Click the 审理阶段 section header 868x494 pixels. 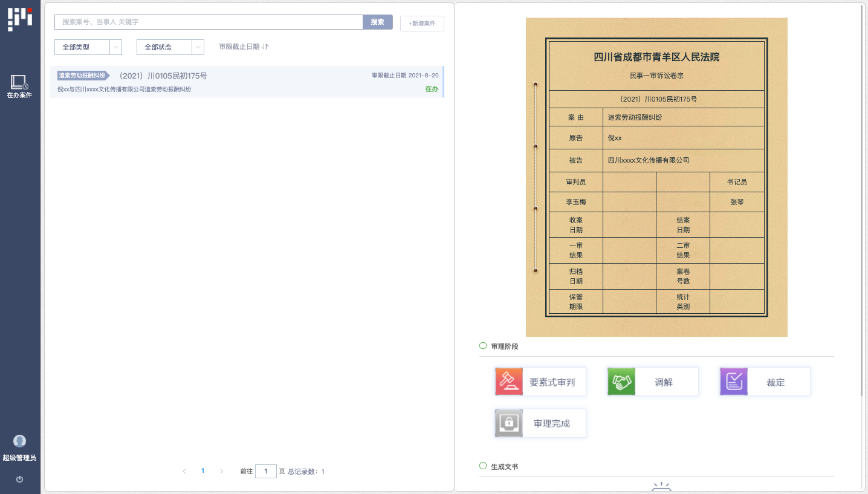tap(505, 346)
